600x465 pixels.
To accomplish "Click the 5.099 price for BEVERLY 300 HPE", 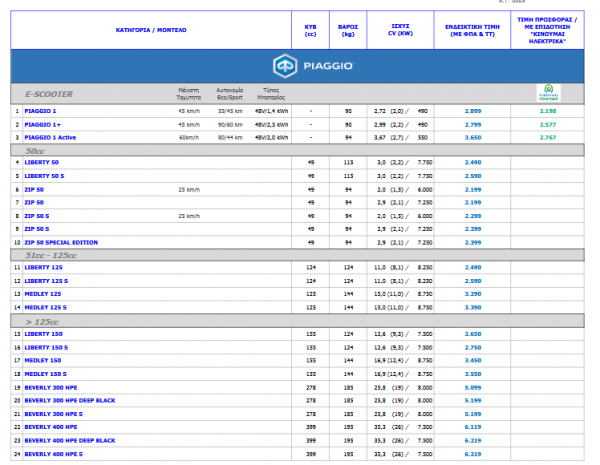I will click(x=473, y=388).
